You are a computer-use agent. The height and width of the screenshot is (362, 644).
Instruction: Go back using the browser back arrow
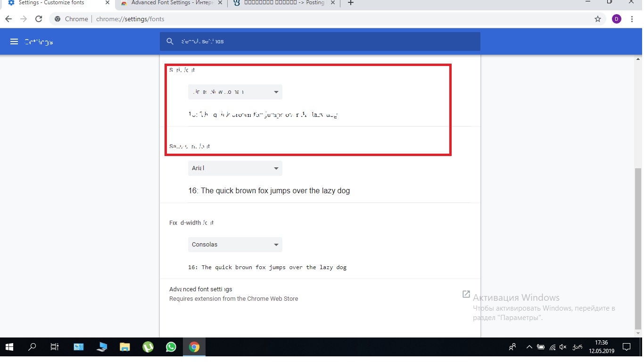[8, 19]
